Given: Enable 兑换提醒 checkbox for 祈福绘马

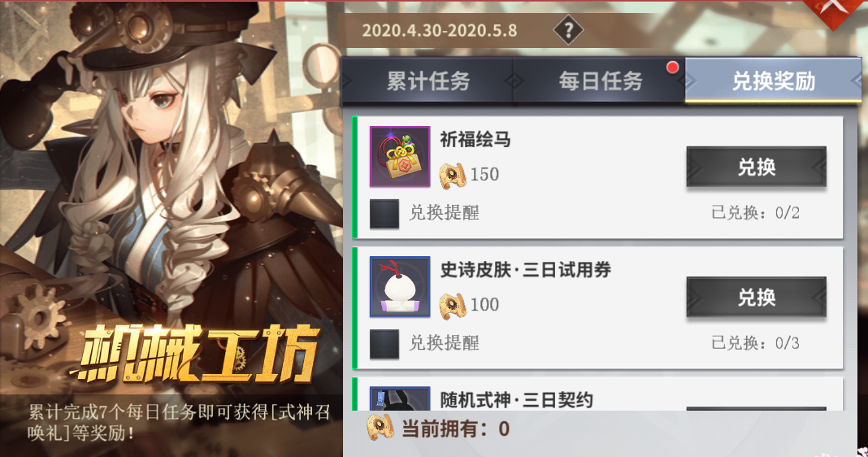Looking at the screenshot, I should point(384,214).
